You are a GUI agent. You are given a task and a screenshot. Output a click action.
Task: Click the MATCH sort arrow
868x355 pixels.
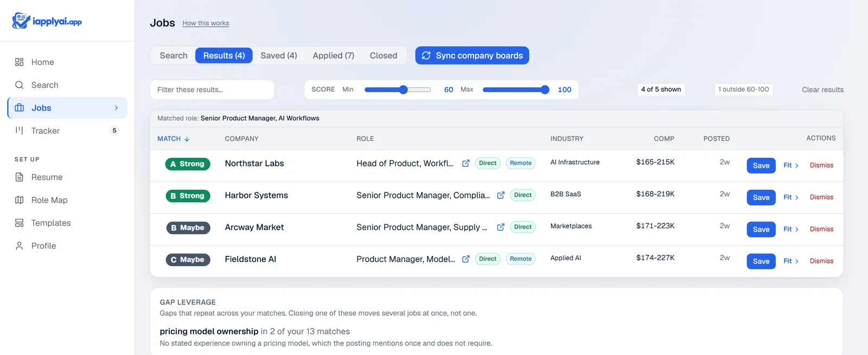[187, 139]
